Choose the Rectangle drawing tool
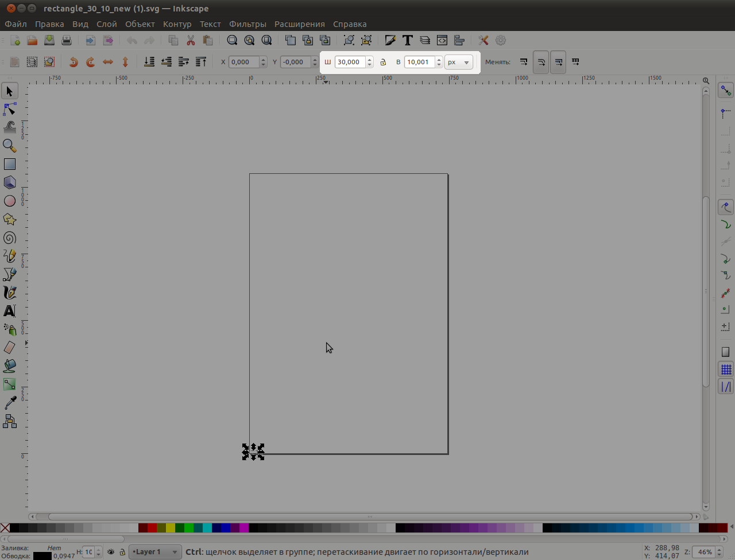This screenshot has width=735, height=560. pyautogui.click(x=10, y=164)
